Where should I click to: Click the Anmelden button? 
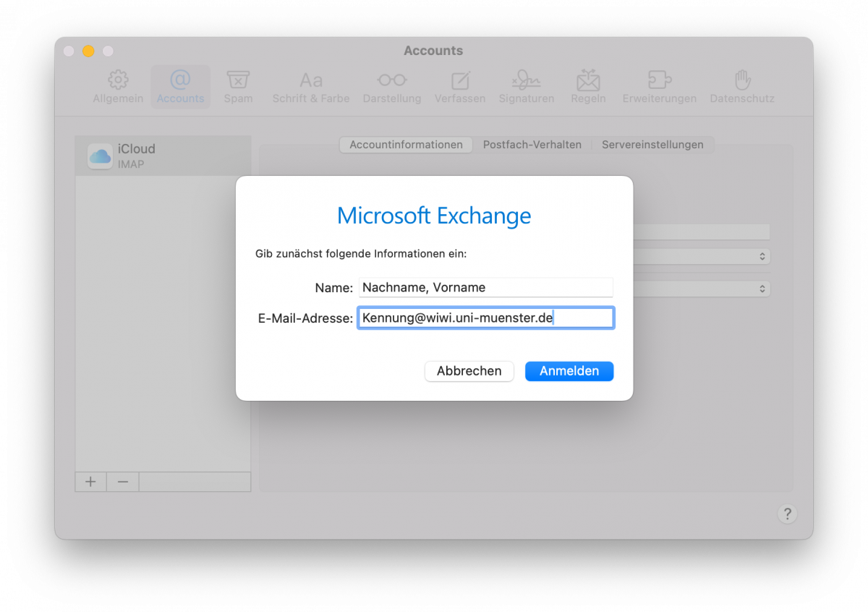click(569, 371)
